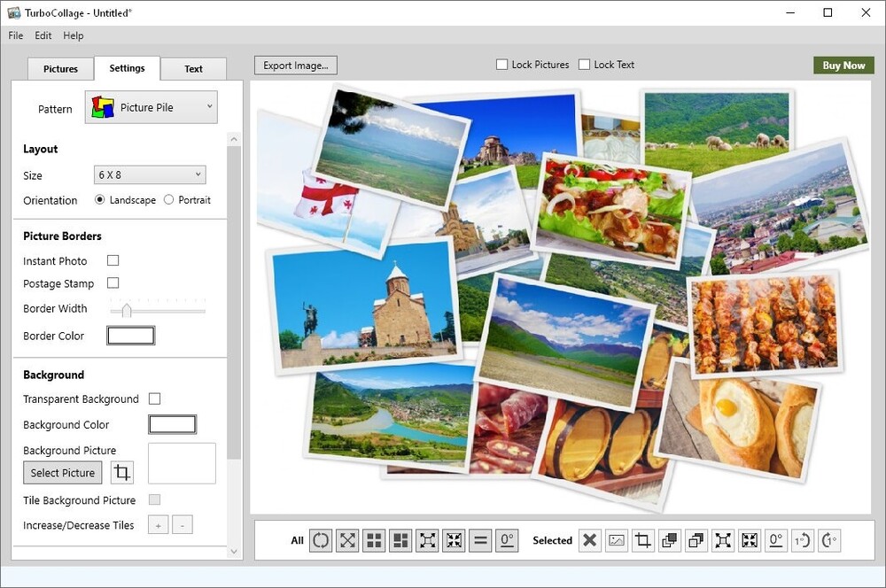The image size is (886, 588).
Task: Reset rotation of all pictures to 0°
Action: point(507,540)
